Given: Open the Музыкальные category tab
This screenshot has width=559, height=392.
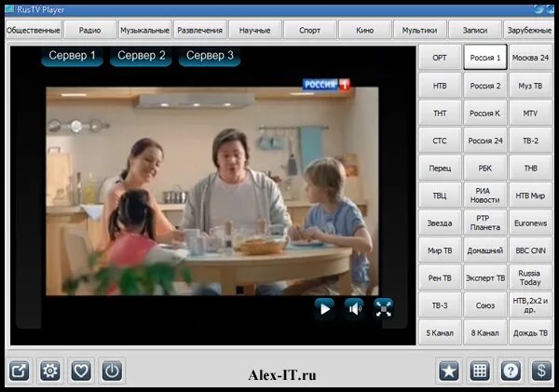Looking at the screenshot, I should (x=144, y=31).
